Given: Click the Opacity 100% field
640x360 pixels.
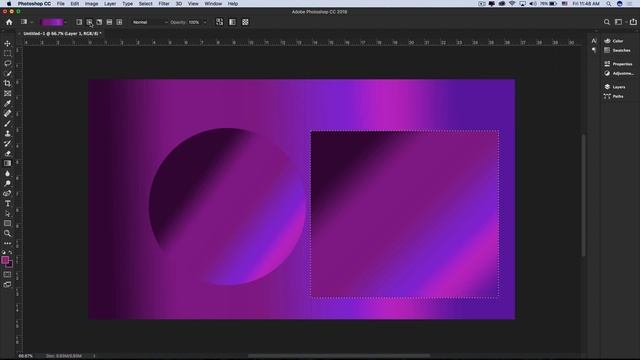Looking at the screenshot, I should [194, 22].
